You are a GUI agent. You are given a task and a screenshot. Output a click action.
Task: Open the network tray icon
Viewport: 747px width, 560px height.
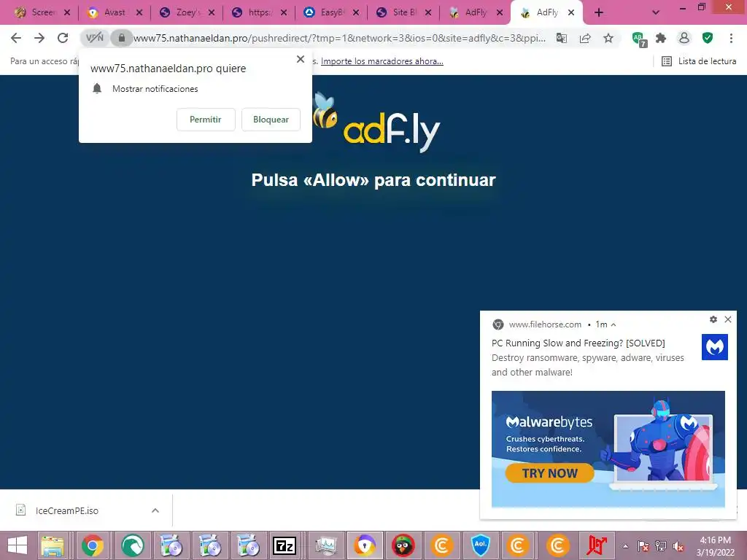click(x=661, y=546)
